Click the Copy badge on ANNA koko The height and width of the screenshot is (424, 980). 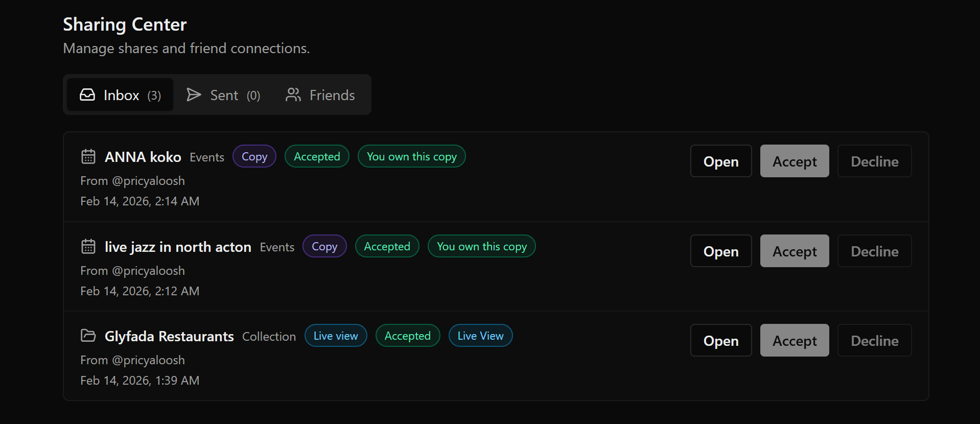tap(254, 156)
